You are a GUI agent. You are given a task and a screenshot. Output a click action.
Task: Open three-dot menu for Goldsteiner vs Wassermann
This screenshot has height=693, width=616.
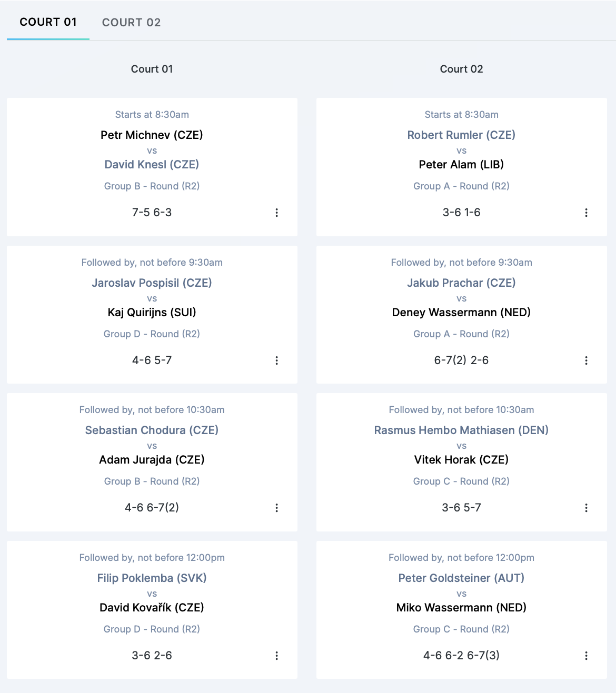(586, 656)
